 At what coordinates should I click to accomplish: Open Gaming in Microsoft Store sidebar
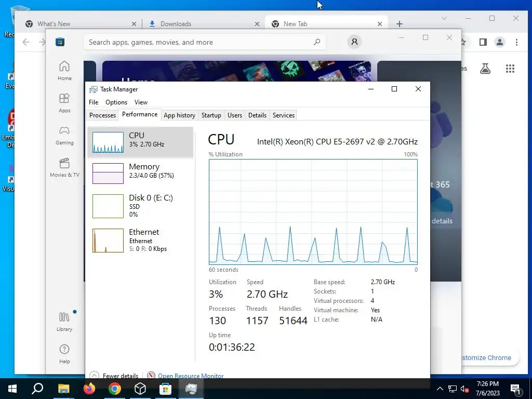tap(64, 136)
